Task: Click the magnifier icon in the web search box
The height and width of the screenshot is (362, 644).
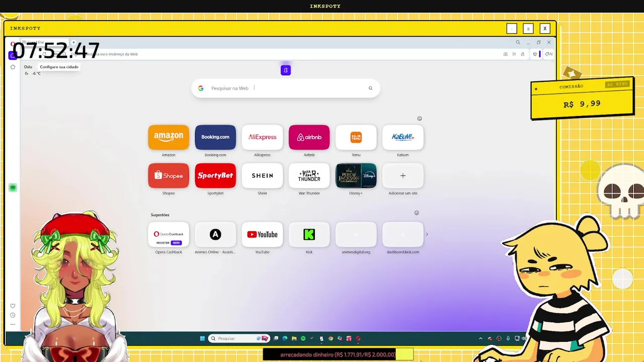Action: click(x=370, y=88)
